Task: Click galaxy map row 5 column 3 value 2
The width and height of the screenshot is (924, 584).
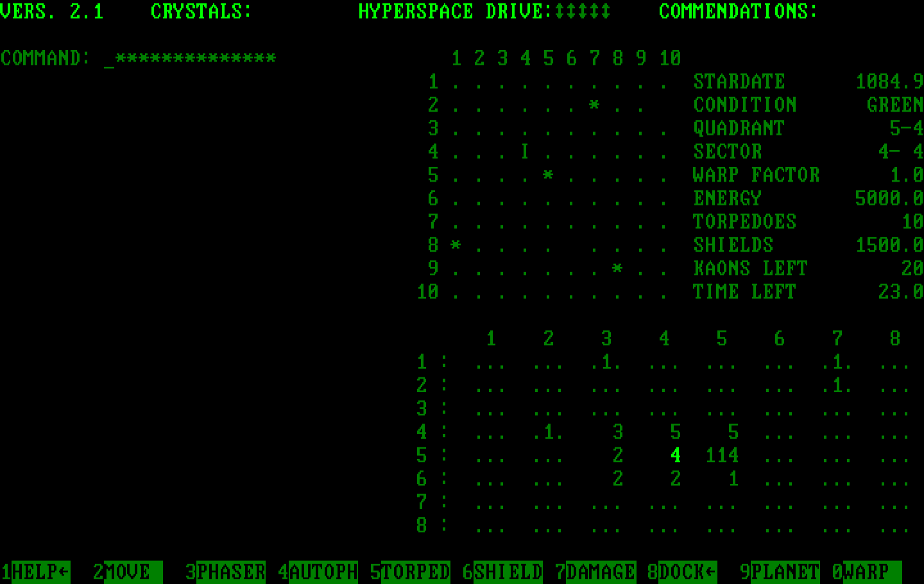Action: (x=617, y=455)
